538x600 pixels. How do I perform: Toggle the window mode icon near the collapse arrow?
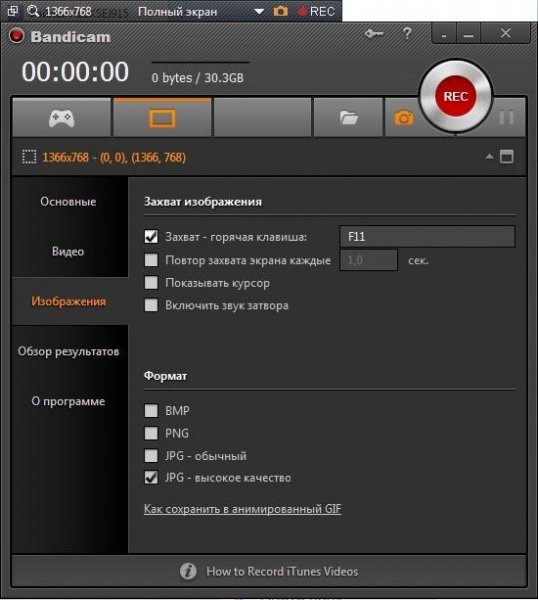[507, 156]
